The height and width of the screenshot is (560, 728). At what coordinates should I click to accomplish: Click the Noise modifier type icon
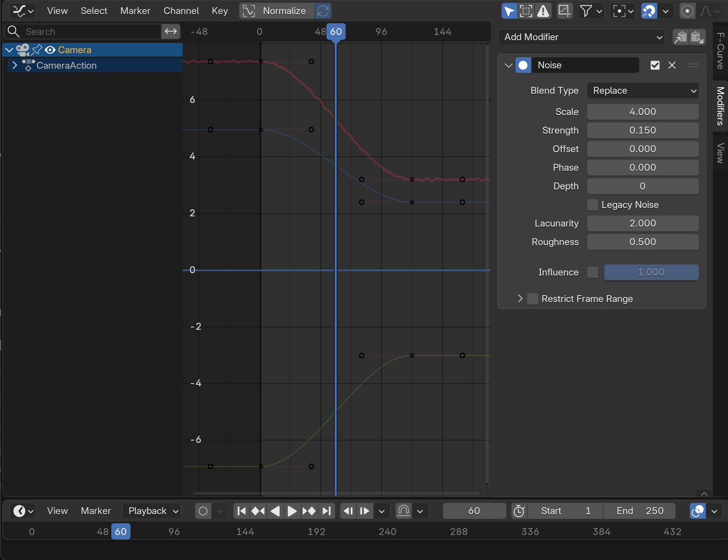[x=523, y=65]
